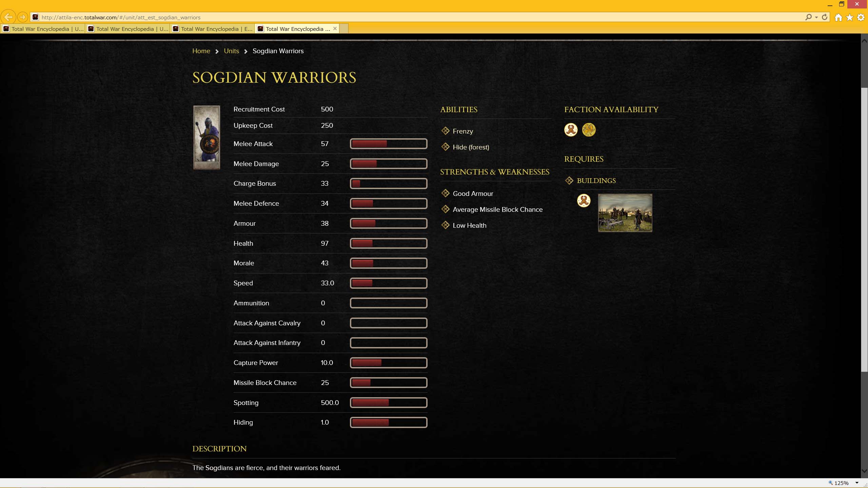Click the Low Health text
The image size is (868, 488).
click(469, 225)
